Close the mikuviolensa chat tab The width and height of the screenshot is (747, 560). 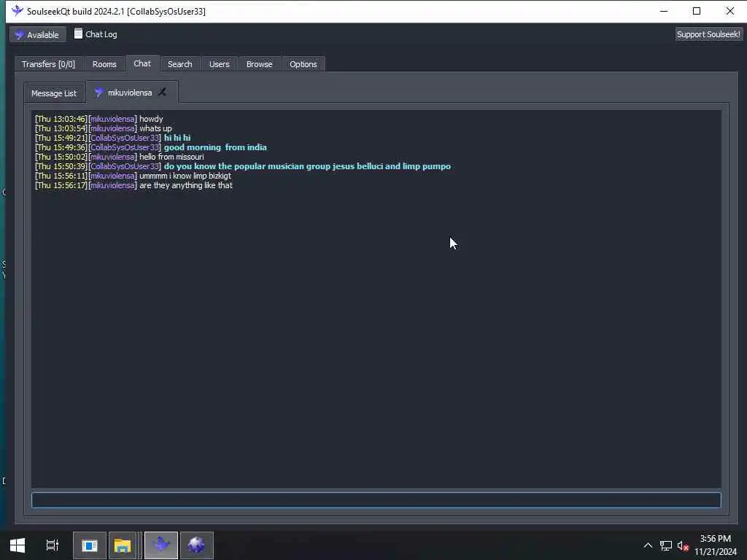tap(162, 92)
